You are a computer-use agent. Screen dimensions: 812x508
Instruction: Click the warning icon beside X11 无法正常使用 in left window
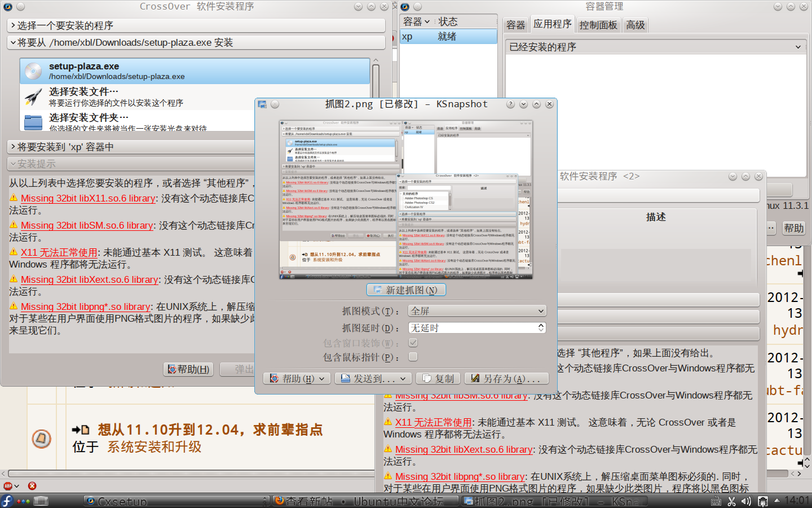(x=14, y=252)
